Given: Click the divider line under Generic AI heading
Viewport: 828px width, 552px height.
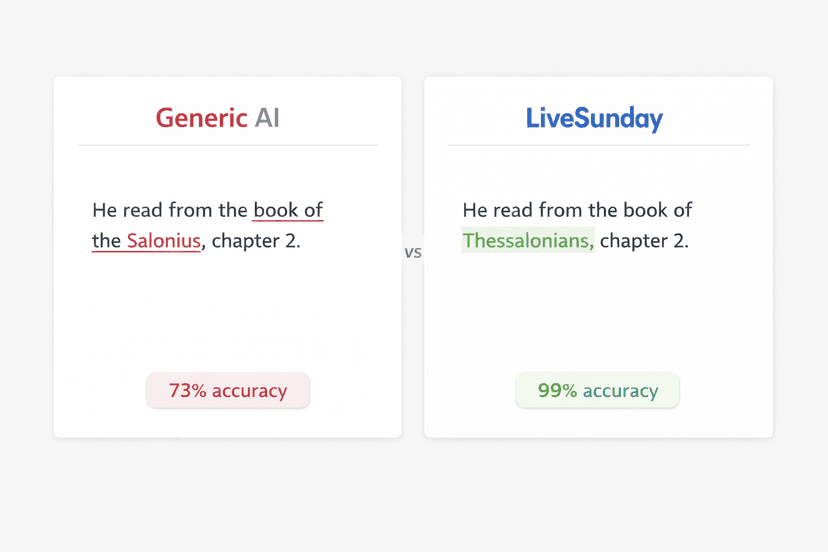Looking at the screenshot, I should (228, 145).
